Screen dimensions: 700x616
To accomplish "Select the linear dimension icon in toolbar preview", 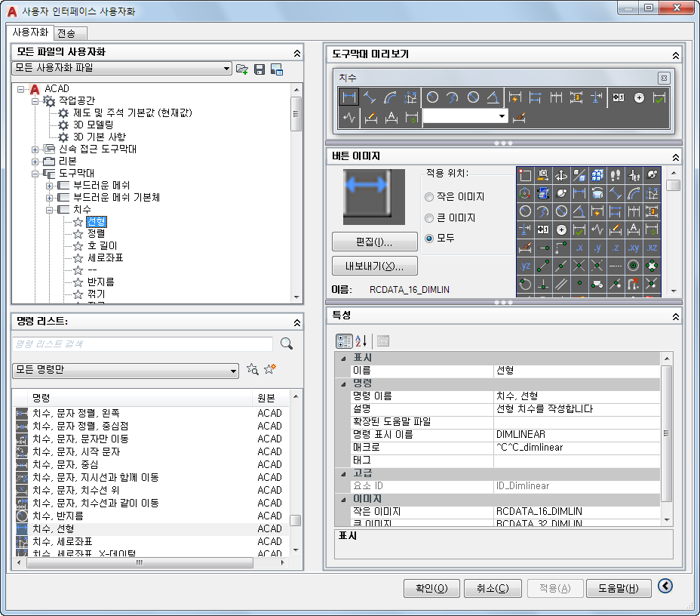I will pos(348,97).
